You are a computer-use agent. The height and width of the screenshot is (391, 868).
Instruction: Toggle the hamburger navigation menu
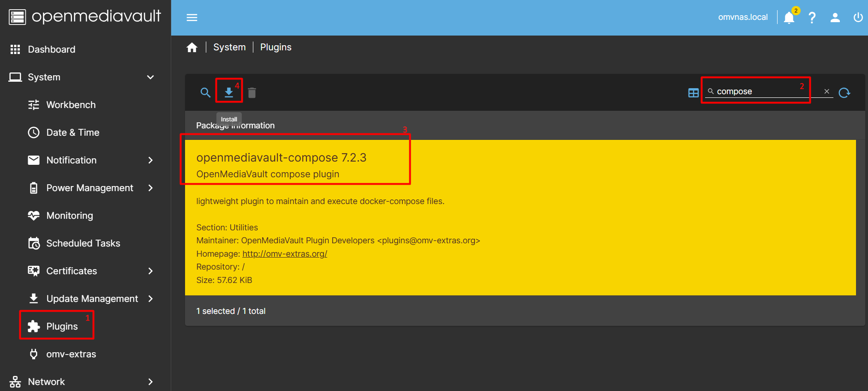click(x=192, y=18)
